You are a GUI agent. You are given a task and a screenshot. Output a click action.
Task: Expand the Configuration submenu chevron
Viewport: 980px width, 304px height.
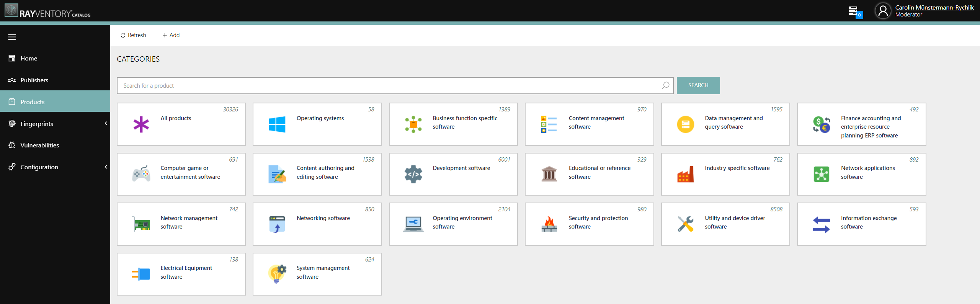pyautogui.click(x=106, y=167)
